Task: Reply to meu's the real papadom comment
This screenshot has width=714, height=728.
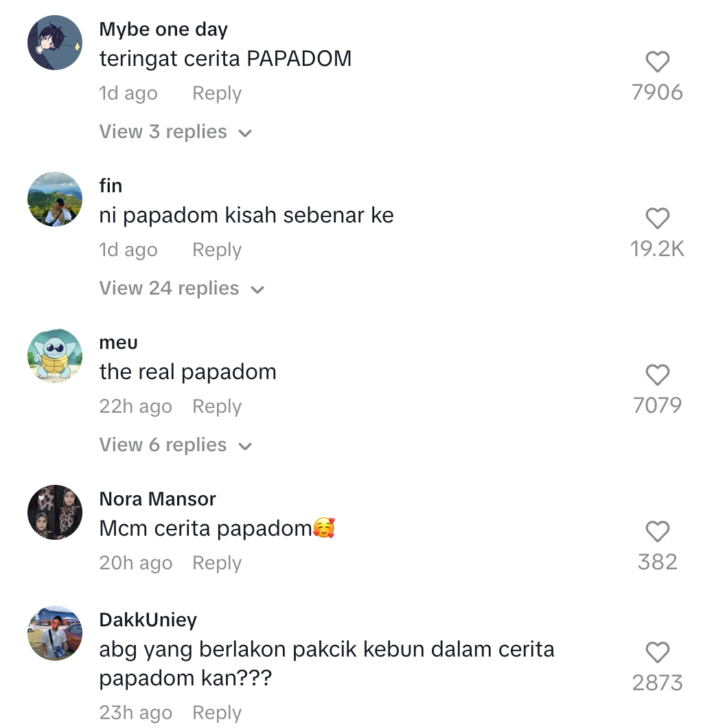Action: [x=217, y=407]
